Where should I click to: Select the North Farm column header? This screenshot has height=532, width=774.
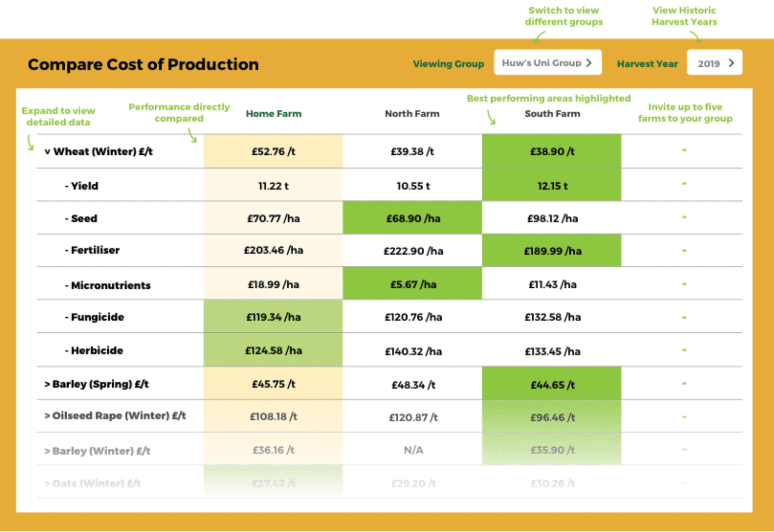click(412, 114)
